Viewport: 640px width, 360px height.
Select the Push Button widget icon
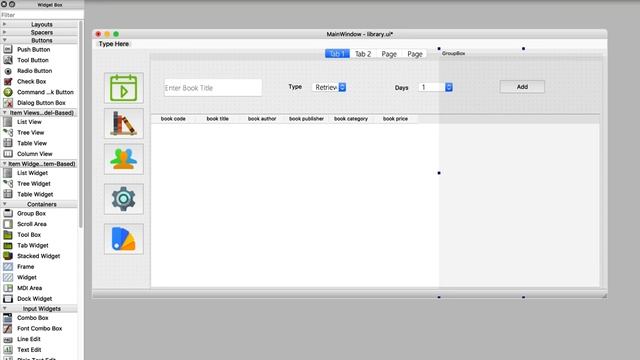coord(8,49)
